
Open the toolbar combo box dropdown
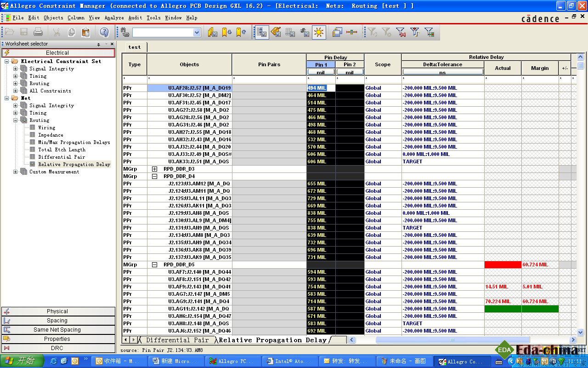(197, 32)
